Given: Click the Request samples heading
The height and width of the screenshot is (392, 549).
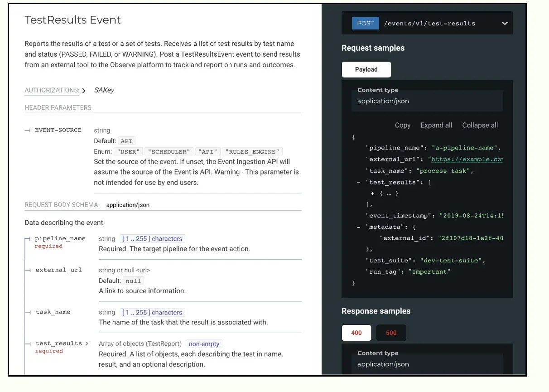Looking at the screenshot, I should [x=373, y=48].
